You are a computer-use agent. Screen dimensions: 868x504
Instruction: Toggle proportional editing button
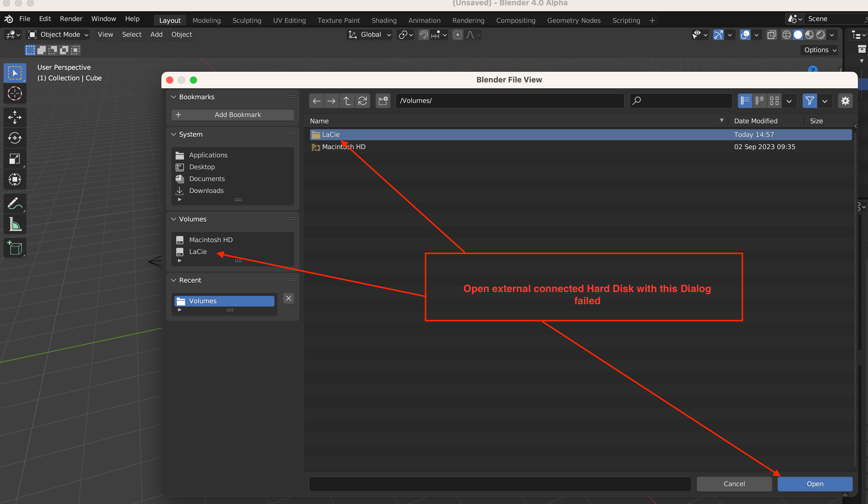point(457,35)
